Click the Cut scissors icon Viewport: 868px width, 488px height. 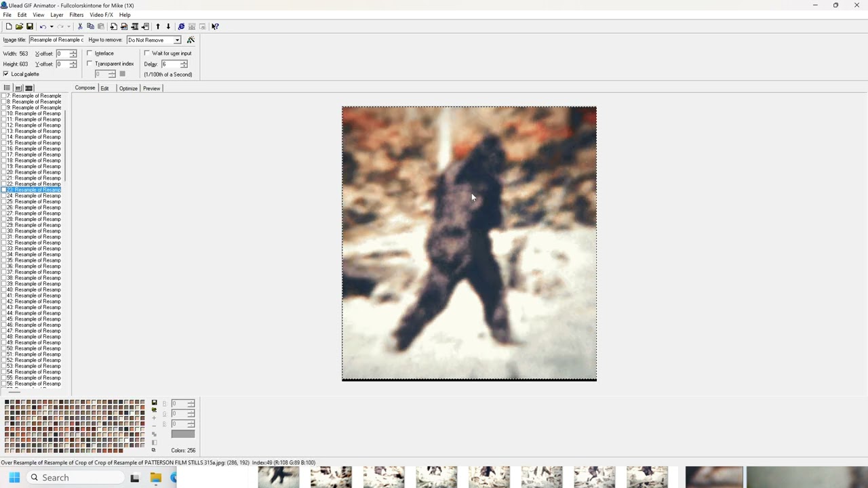pos(80,26)
